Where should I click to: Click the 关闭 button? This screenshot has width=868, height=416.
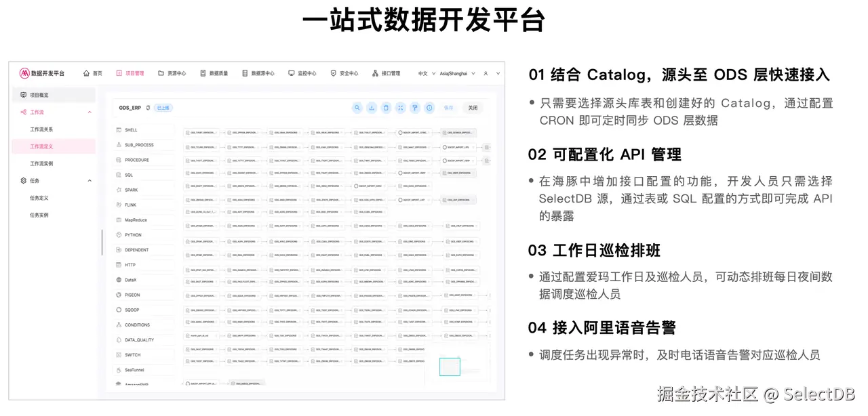[473, 108]
